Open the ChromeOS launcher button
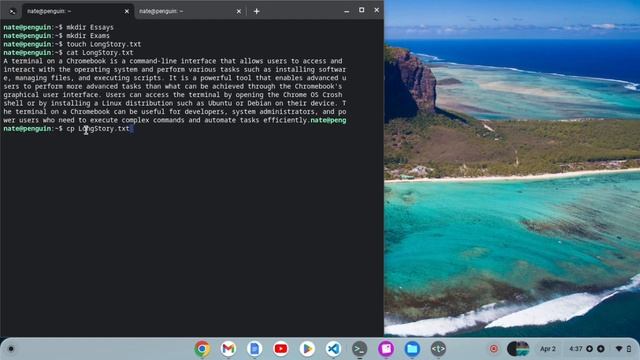Image resolution: width=640 pixels, height=360 pixels. click(11, 349)
